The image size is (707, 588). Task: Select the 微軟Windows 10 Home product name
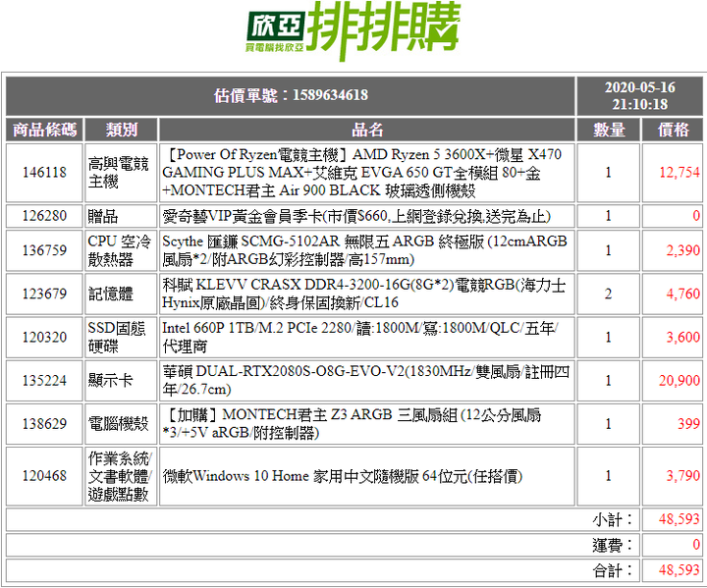(367, 476)
